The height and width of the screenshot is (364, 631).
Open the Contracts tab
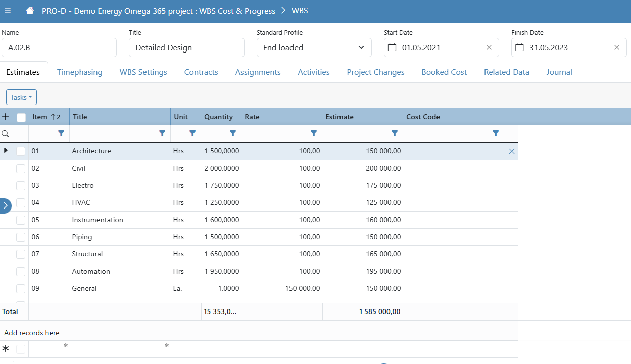pyautogui.click(x=201, y=72)
